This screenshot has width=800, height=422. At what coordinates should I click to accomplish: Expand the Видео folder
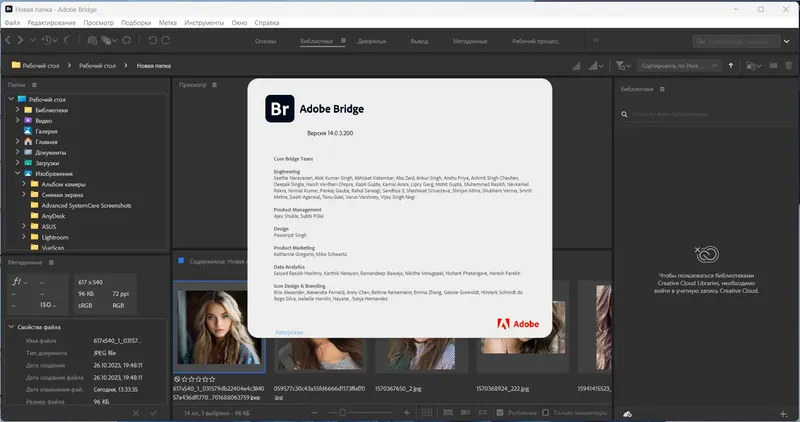point(17,120)
